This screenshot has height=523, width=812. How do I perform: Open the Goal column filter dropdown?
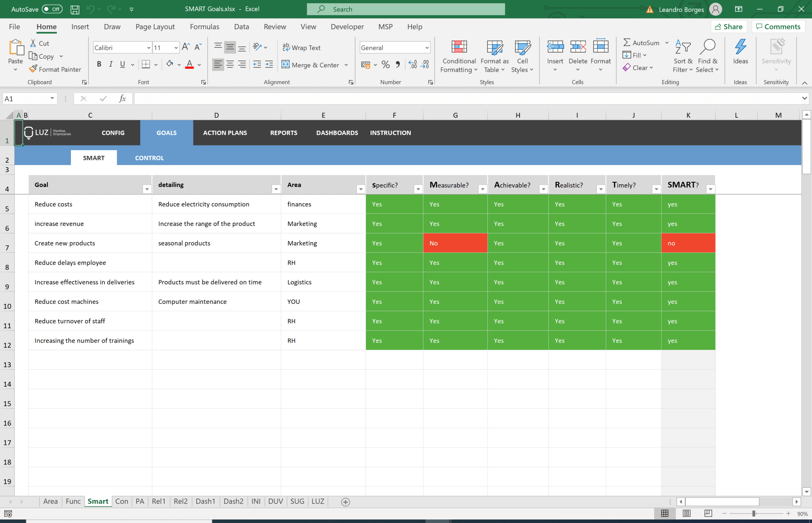click(147, 189)
